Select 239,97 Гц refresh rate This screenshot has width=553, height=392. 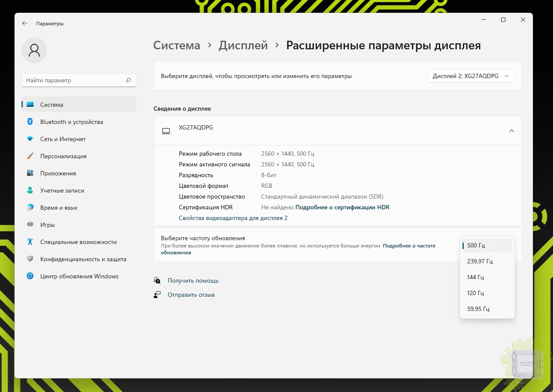point(480,261)
